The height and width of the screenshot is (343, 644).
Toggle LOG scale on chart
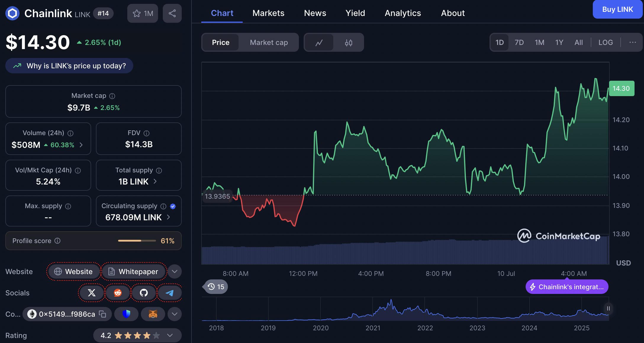(x=606, y=42)
